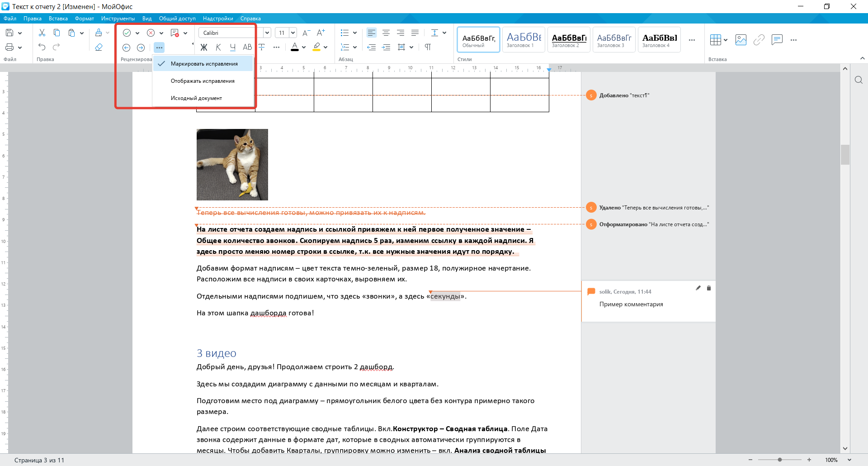
Task: Toggle italic К formatting
Action: [x=218, y=47]
